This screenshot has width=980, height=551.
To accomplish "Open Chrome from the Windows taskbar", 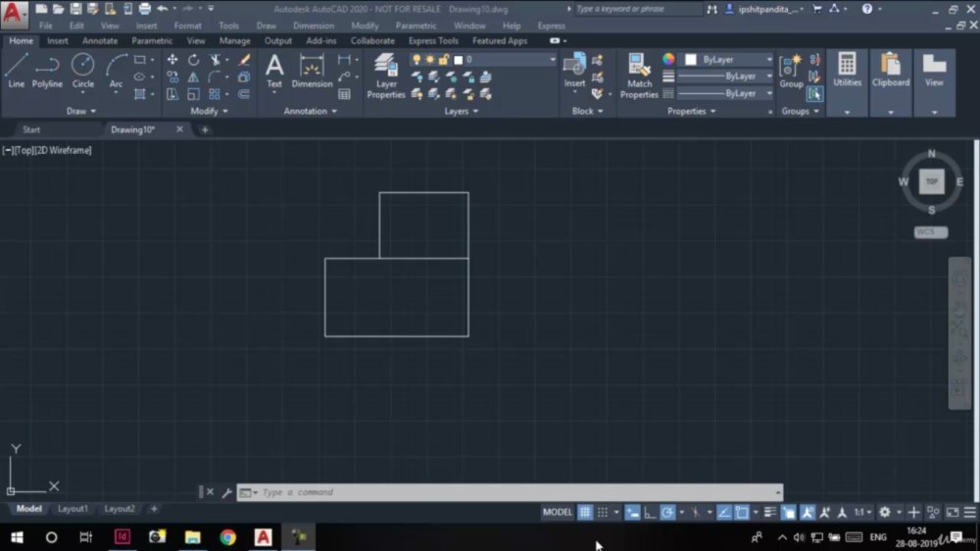I will (227, 537).
